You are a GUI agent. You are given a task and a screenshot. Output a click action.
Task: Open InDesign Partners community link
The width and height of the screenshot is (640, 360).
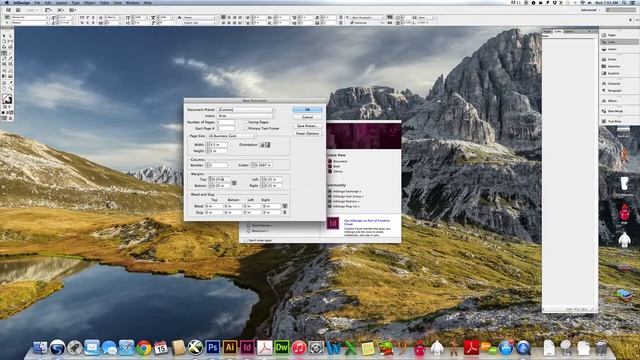click(x=346, y=201)
